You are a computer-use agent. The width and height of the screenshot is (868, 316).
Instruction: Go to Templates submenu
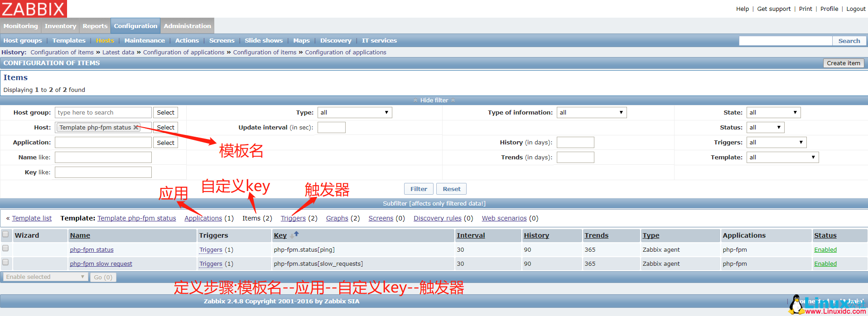pyautogui.click(x=69, y=40)
